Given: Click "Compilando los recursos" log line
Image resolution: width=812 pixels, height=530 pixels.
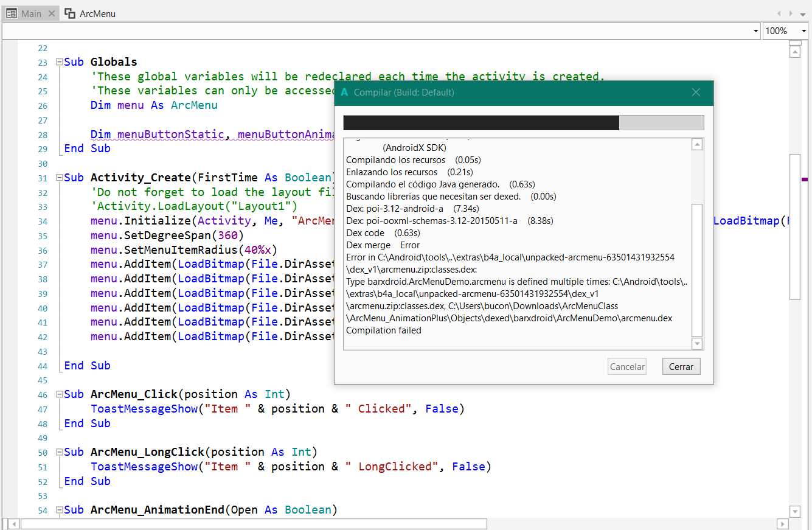Looking at the screenshot, I should 414,160.
